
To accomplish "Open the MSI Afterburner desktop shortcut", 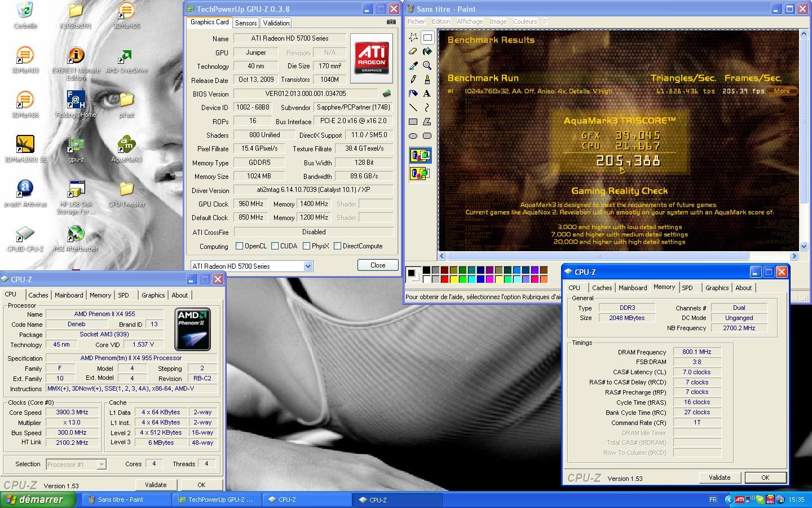I will point(76,239).
